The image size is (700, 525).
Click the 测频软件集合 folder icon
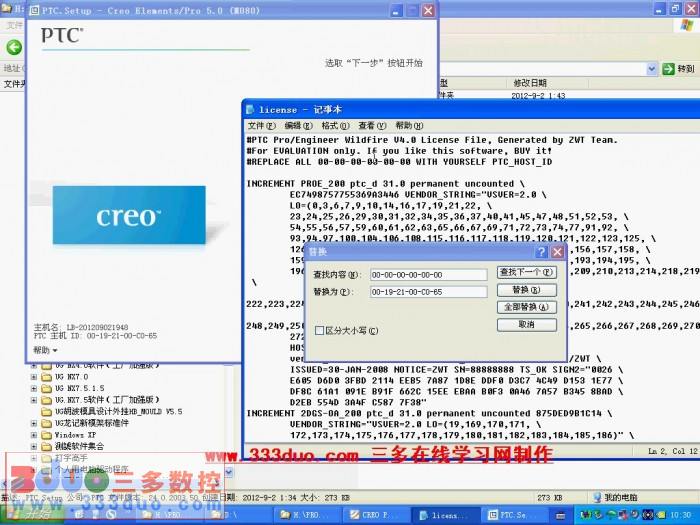click(x=46, y=446)
